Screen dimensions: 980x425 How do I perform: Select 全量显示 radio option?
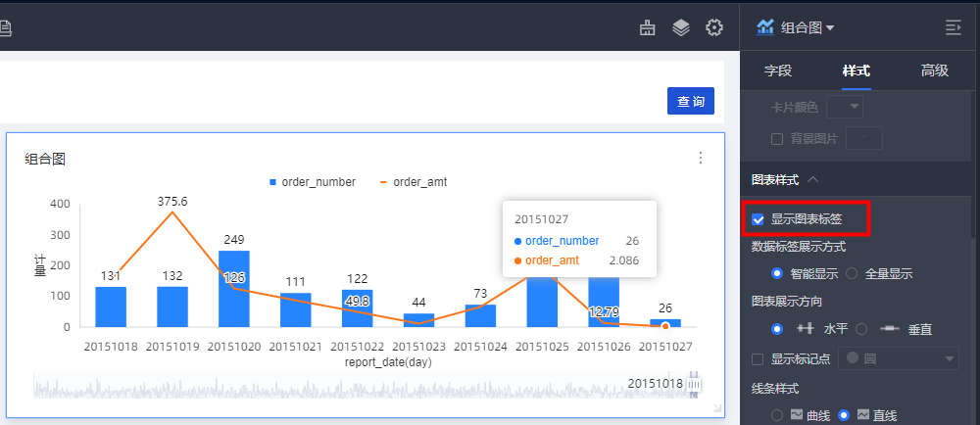tap(853, 274)
